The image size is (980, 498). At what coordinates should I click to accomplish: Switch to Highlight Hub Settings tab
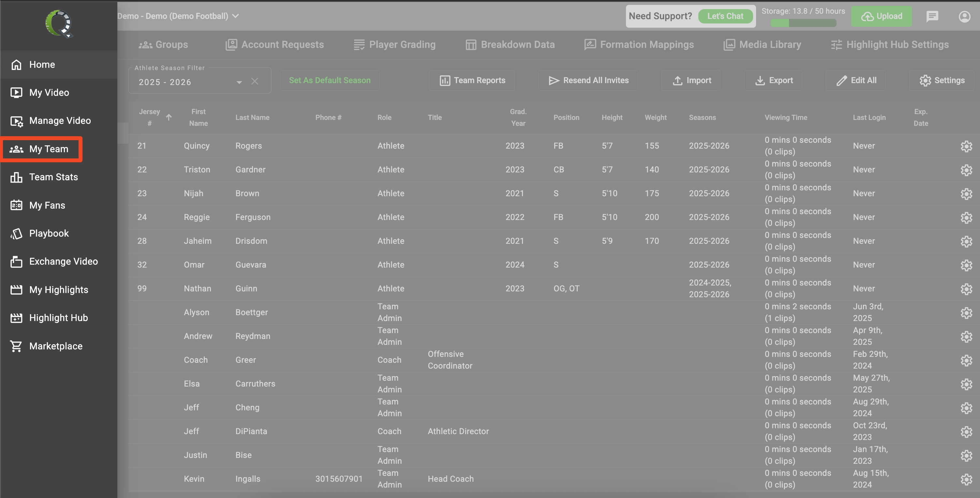889,45
